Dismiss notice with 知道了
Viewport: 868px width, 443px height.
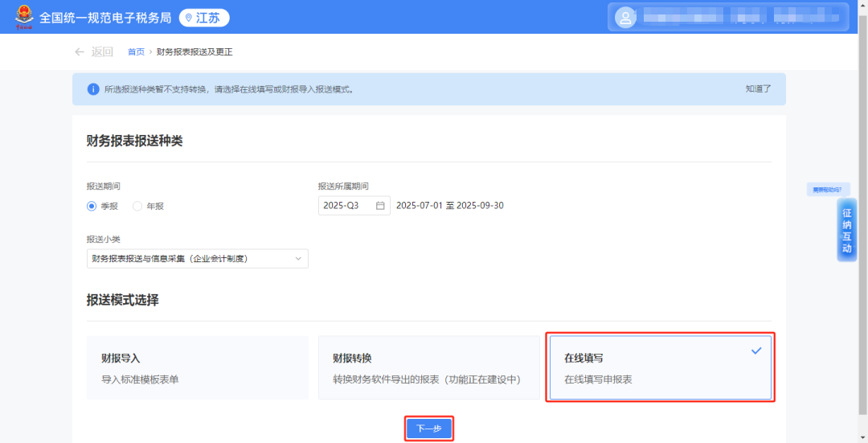click(758, 89)
